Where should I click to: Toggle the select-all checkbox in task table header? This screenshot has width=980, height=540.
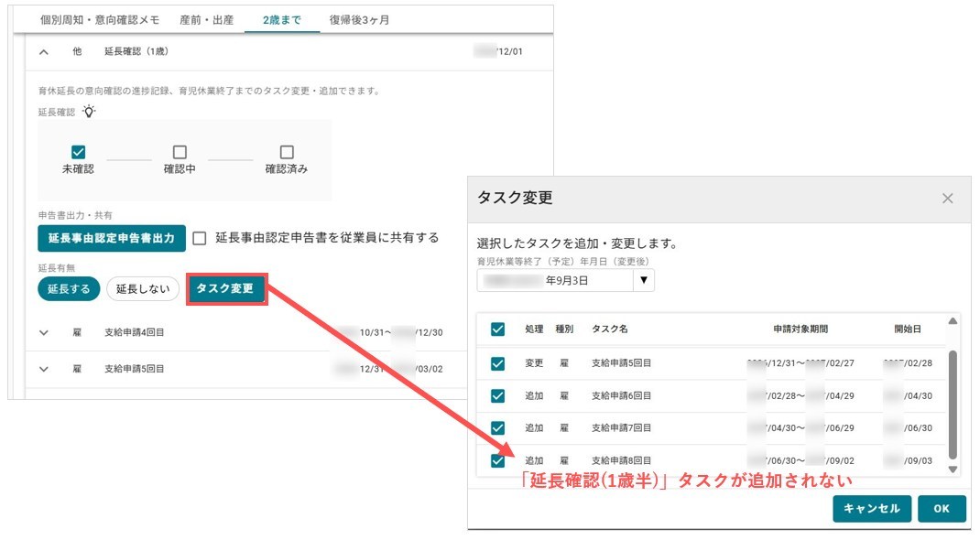[497, 329]
